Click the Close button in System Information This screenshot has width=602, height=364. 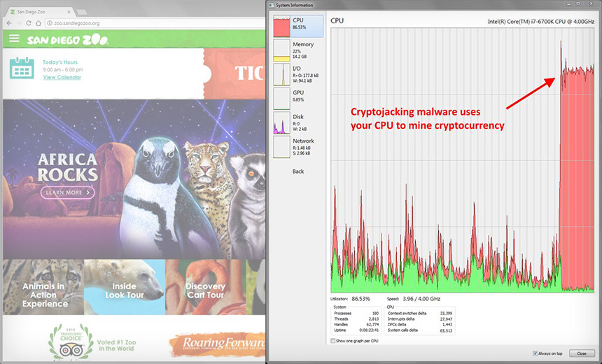point(582,353)
